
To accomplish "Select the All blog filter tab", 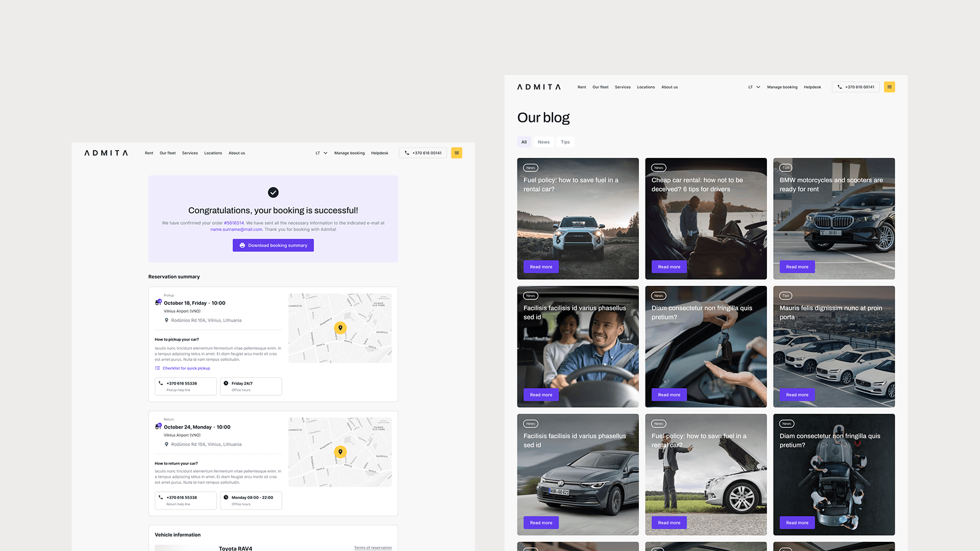I will coord(524,142).
